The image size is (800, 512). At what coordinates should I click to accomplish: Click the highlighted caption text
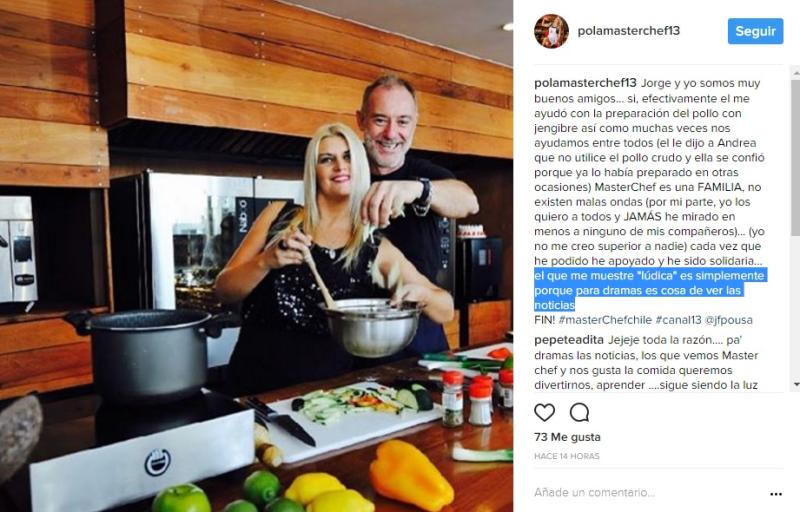[x=649, y=290]
